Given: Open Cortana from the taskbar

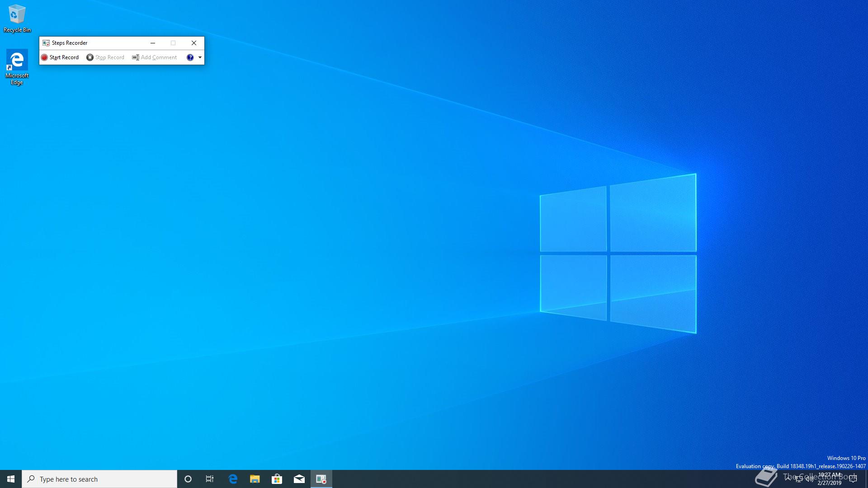Looking at the screenshot, I should click(188, 479).
